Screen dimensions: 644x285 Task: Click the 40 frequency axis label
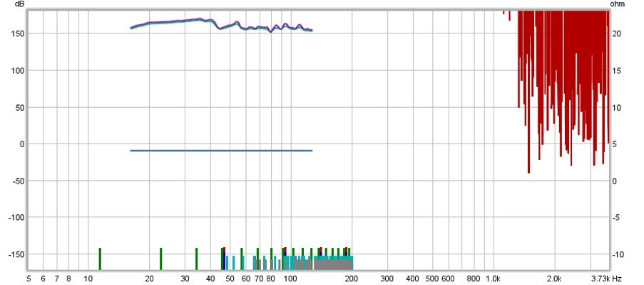(210, 279)
